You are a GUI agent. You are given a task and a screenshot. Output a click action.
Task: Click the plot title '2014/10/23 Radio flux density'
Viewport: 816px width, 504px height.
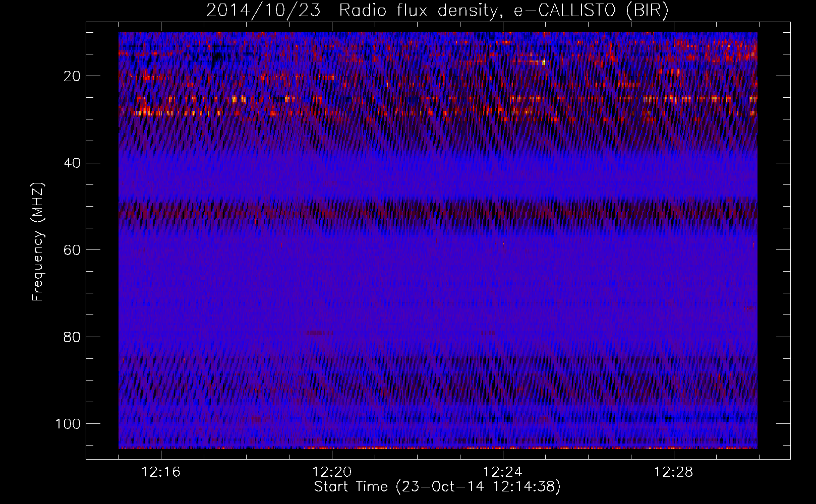[437, 11]
